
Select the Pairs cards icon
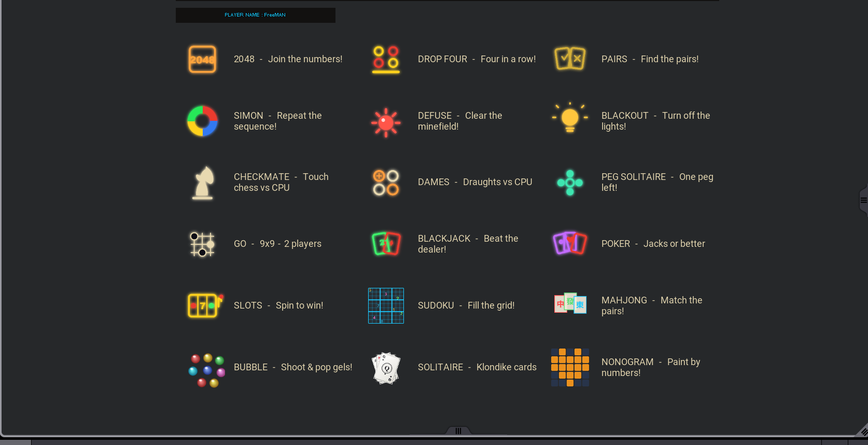pyautogui.click(x=570, y=59)
